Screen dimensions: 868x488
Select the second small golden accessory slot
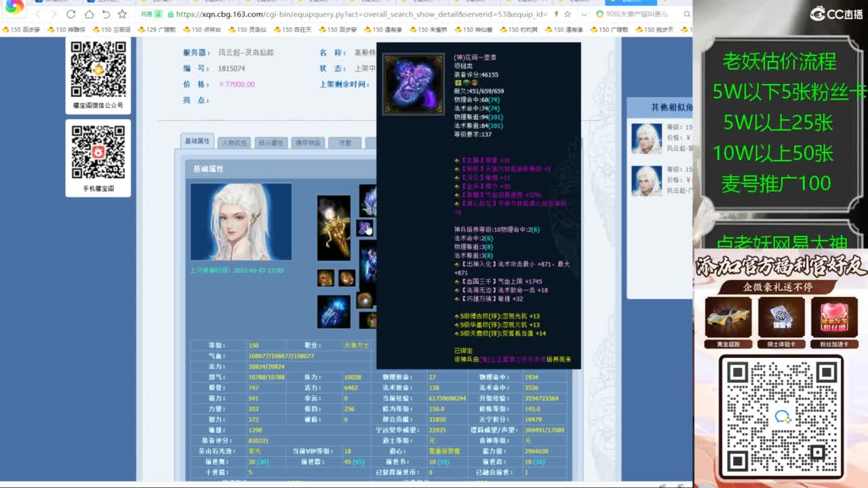click(x=347, y=278)
